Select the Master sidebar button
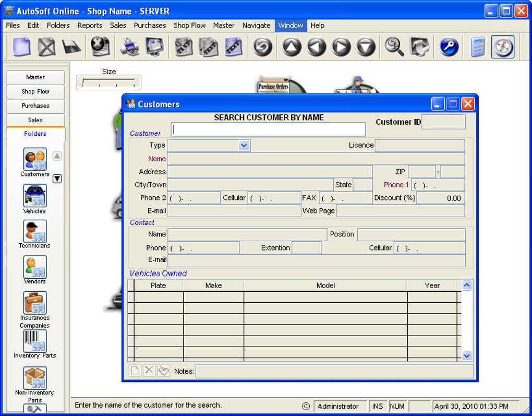The image size is (532, 416). pyautogui.click(x=35, y=77)
